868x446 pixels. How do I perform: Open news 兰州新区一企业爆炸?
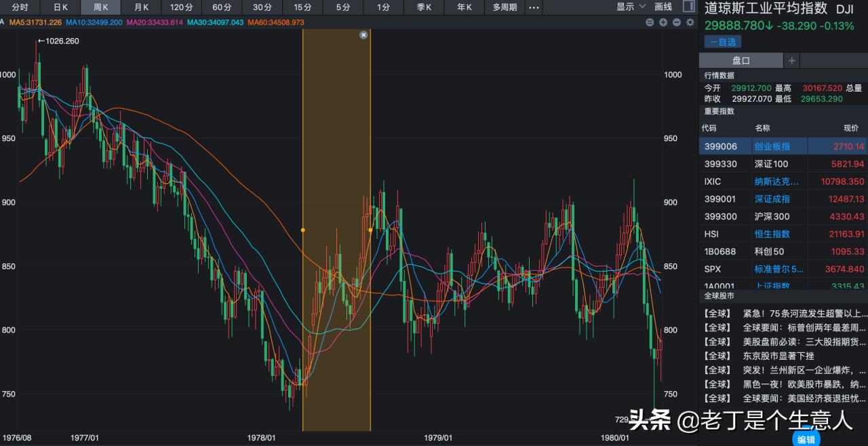pos(785,370)
